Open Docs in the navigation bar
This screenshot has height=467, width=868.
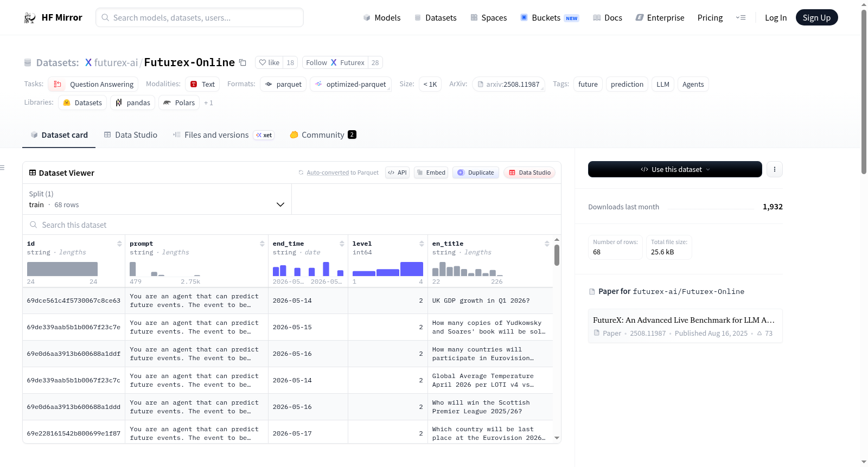tap(608, 18)
